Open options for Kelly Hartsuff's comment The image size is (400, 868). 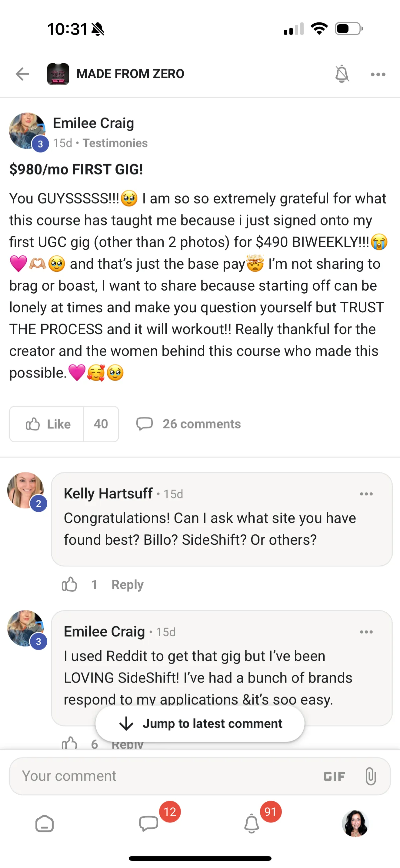[366, 494]
